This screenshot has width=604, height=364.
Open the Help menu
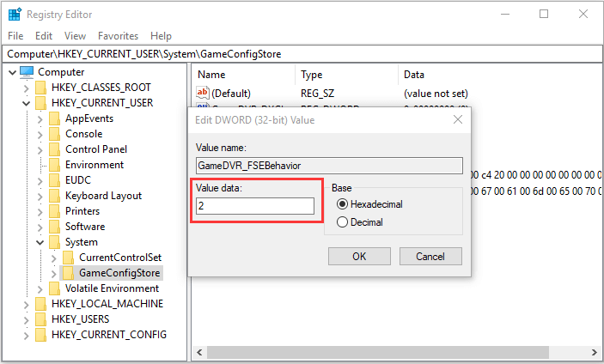click(161, 36)
